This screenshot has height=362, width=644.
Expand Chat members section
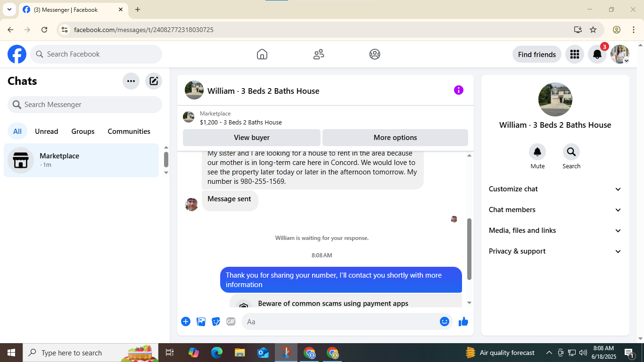pos(555,210)
